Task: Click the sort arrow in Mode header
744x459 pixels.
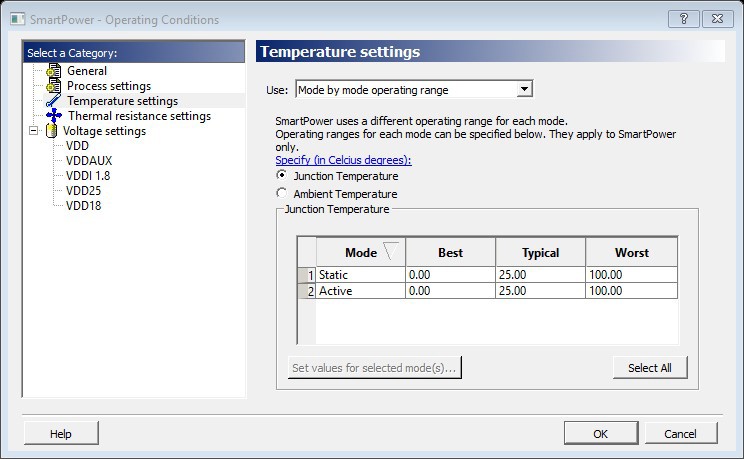Action: coord(391,252)
